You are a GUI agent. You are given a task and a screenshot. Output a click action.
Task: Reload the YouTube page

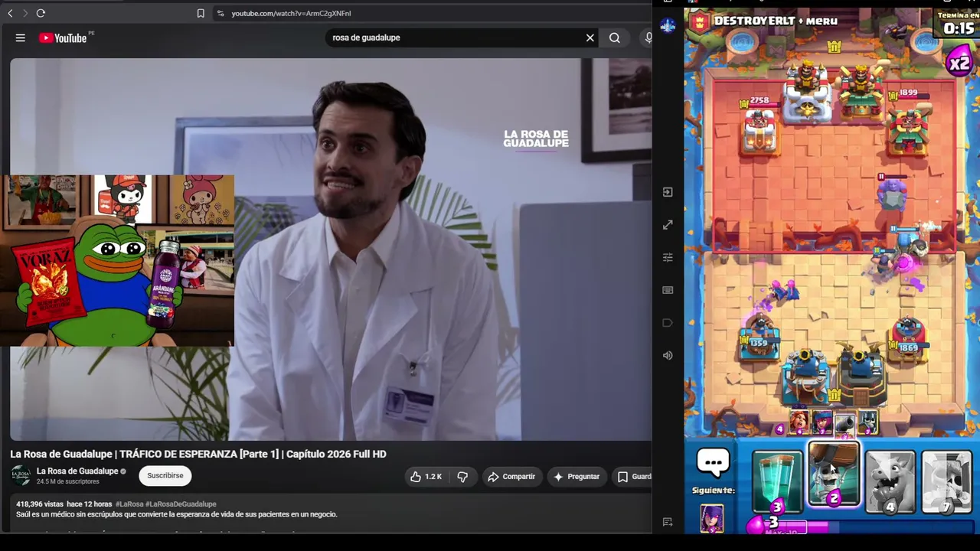41,13
